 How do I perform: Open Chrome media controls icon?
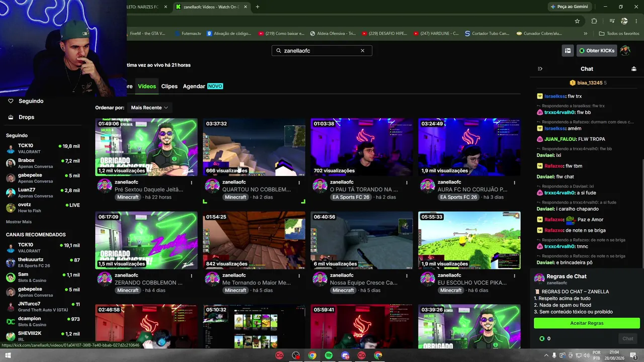tap(612, 21)
